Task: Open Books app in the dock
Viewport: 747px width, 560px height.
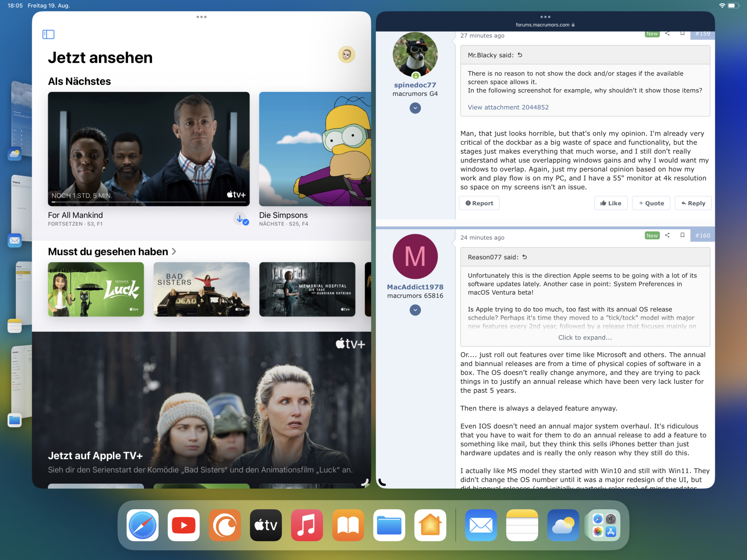Action: (x=348, y=525)
